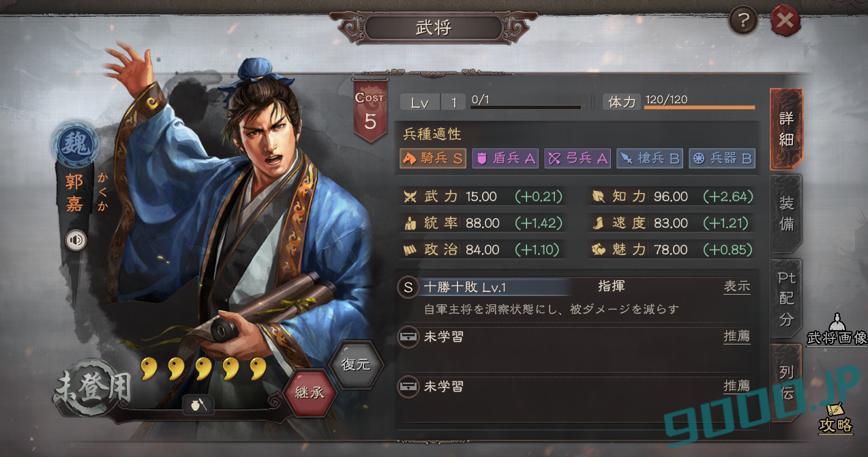This screenshot has height=457, width=868.
Task: Click the 復元 hexagon button
Action: (356, 364)
